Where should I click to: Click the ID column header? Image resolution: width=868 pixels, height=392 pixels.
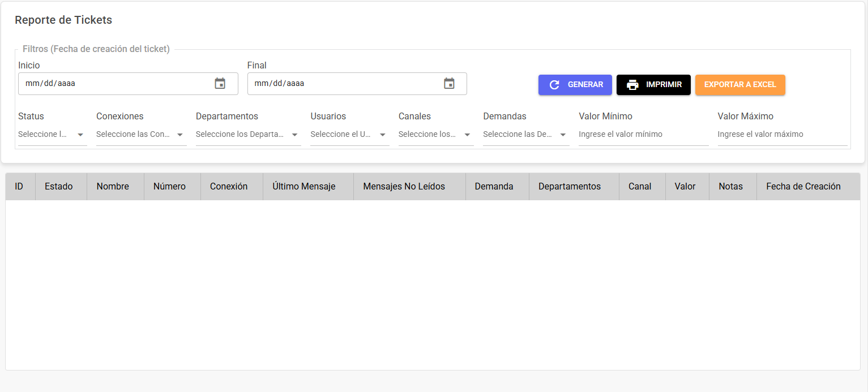[x=20, y=187]
